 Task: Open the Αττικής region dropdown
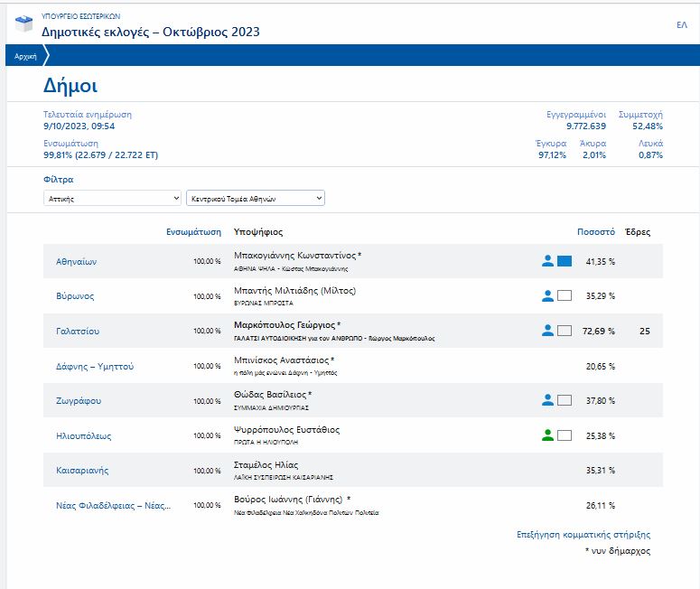[113, 198]
